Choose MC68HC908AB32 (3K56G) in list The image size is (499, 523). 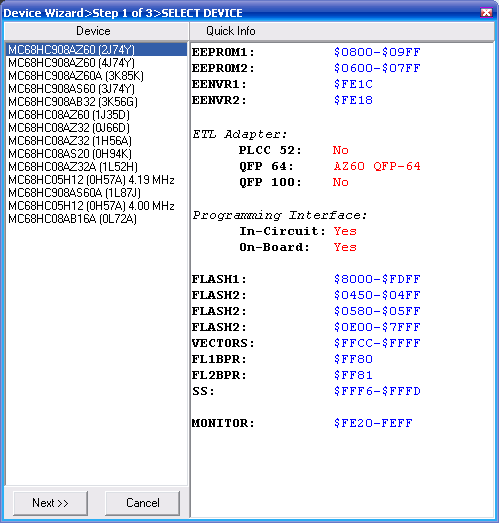[96, 102]
